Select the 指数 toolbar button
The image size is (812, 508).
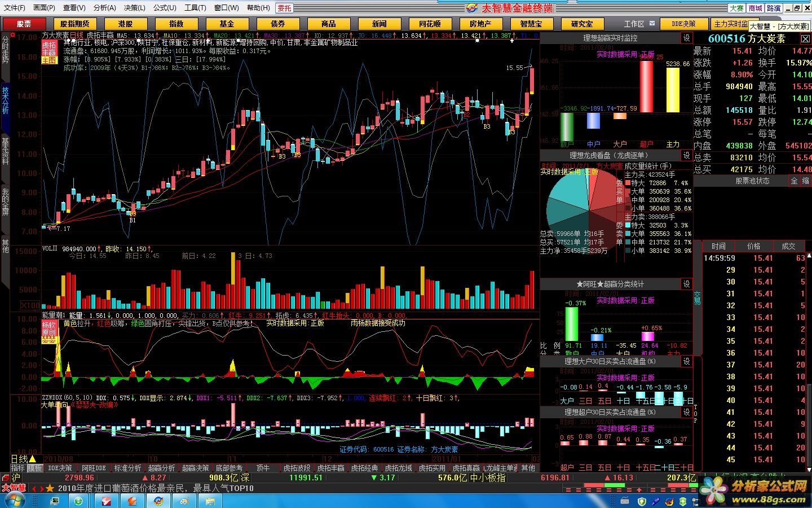click(176, 24)
